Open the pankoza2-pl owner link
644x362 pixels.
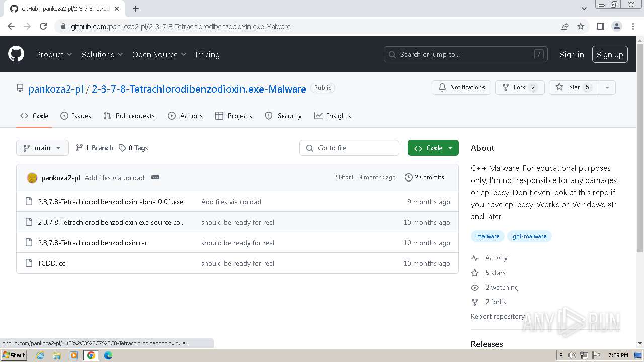(x=56, y=89)
